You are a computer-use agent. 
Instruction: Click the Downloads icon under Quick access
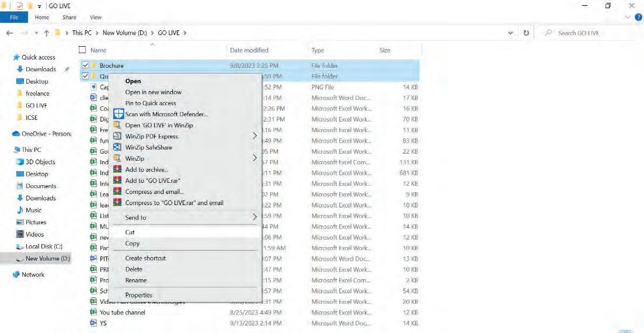coord(20,69)
